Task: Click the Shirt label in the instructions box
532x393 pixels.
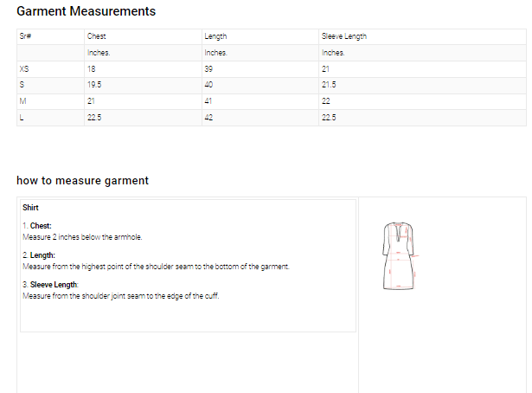Action: click(30, 208)
